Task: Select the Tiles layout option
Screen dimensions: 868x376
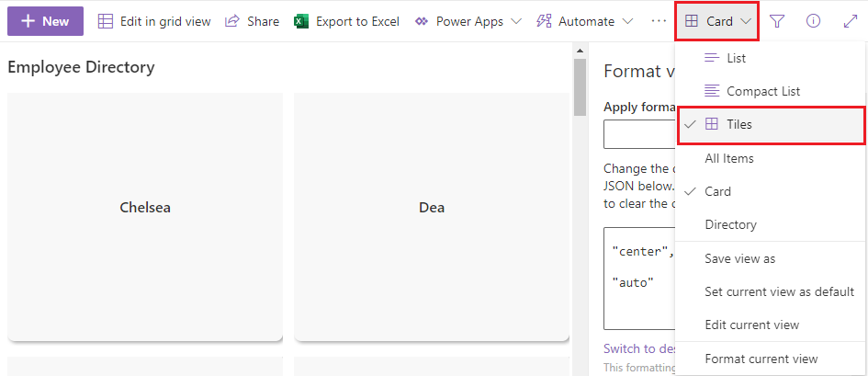Action: coord(772,125)
